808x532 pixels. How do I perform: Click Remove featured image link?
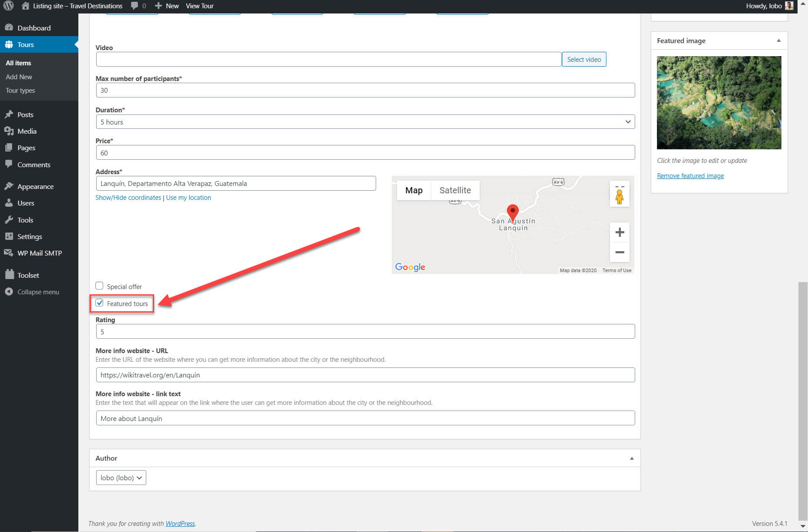[690, 175]
